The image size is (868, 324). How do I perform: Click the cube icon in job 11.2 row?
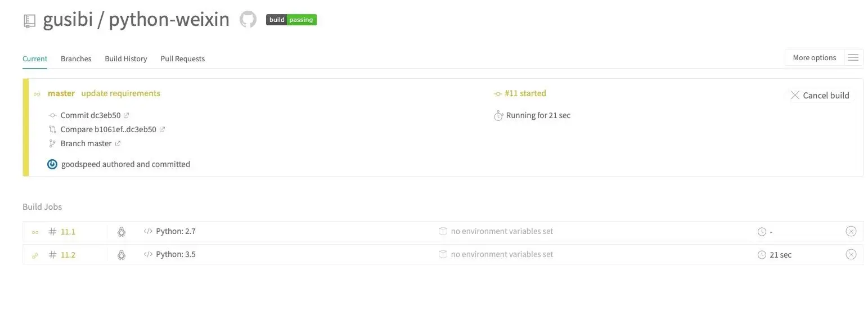click(x=443, y=254)
